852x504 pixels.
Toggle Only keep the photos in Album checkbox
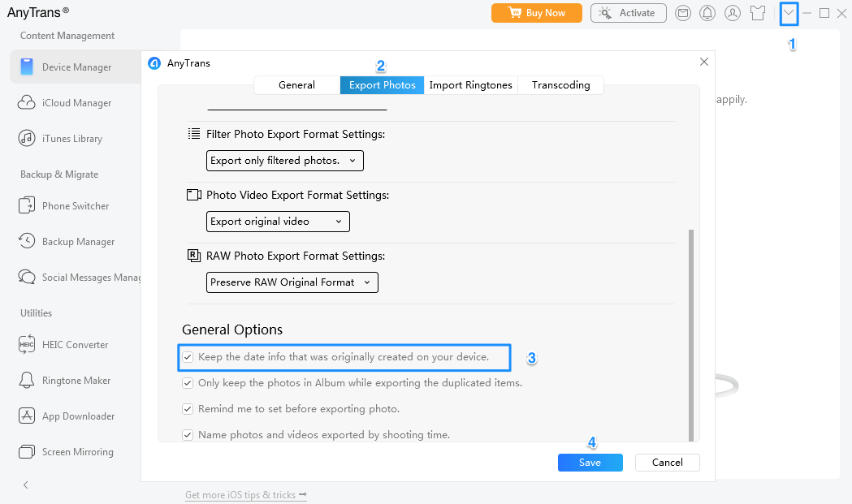click(x=188, y=383)
